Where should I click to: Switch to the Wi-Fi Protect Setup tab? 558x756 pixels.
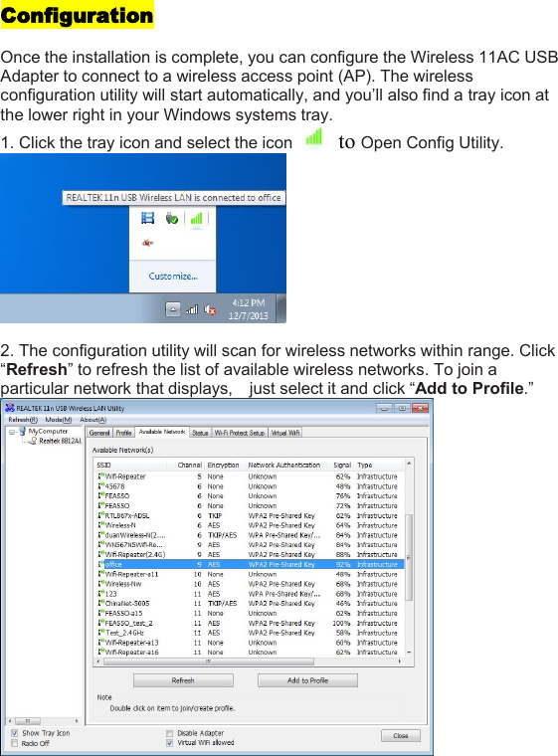tap(240, 433)
